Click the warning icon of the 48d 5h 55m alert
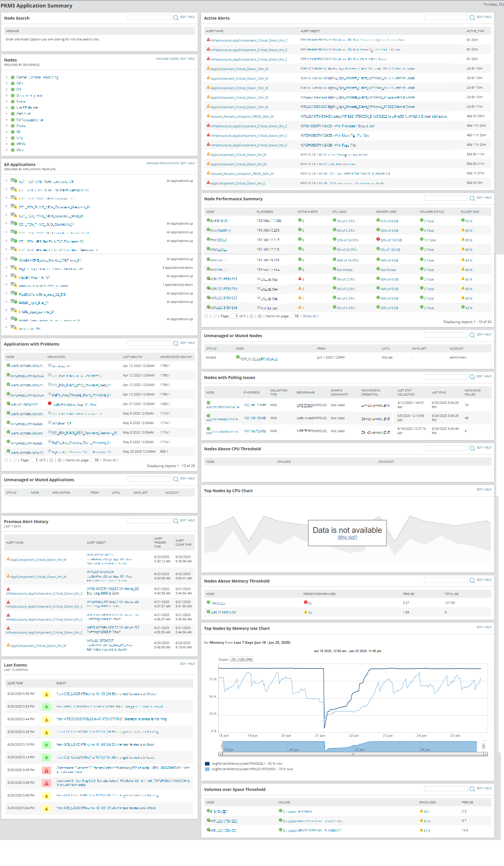504x866 pixels. click(208, 116)
